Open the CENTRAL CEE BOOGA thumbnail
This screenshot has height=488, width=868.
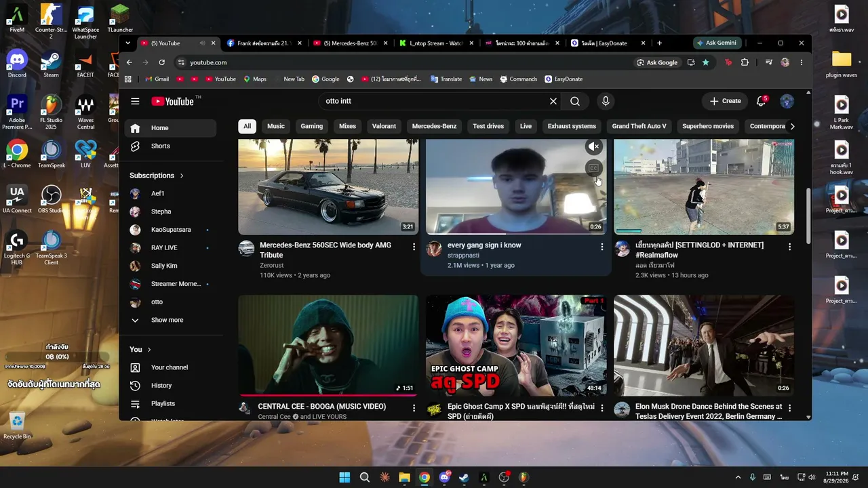(328, 345)
